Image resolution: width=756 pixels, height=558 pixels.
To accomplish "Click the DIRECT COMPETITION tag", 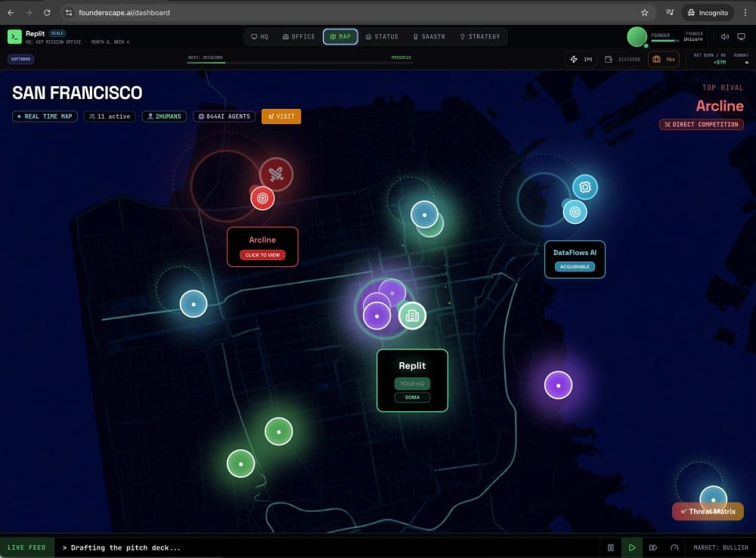I will coord(701,125).
